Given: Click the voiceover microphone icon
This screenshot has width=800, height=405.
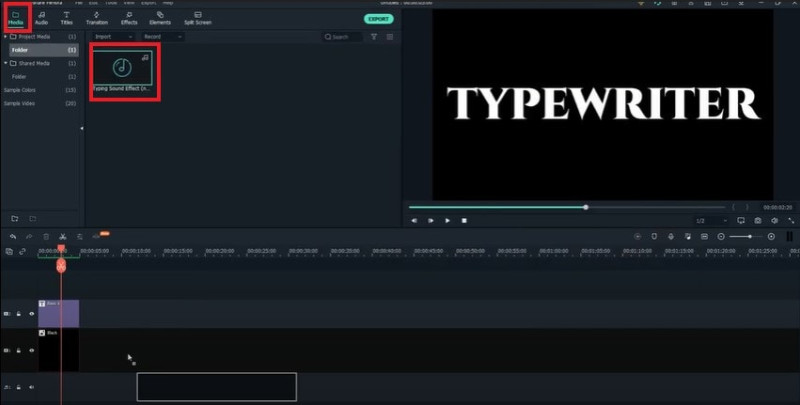Looking at the screenshot, I should pyautogui.click(x=671, y=237).
